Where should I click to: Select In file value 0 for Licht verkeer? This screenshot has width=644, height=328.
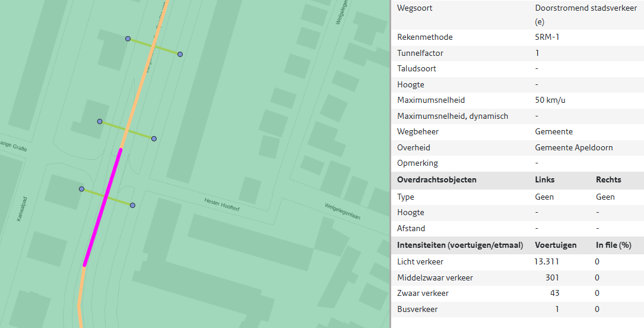[597, 262]
